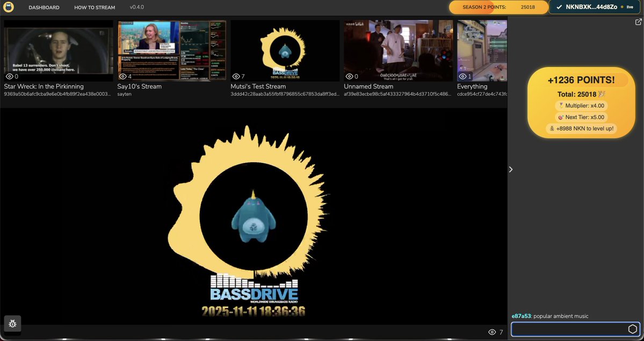Image resolution: width=644 pixels, height=341 pixels.
Task: Click the checkmark icon beside wallet address
Action: tap(559, 7)
